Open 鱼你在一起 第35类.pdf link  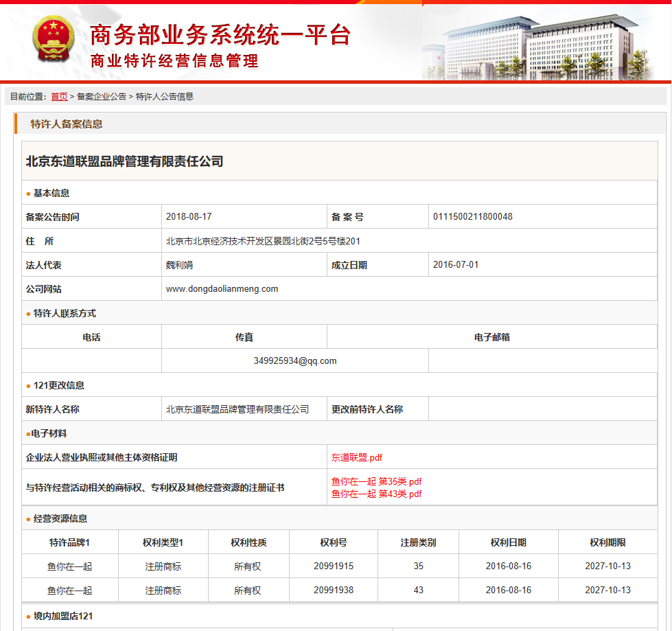pyautogui.click(x=376, y=481)
